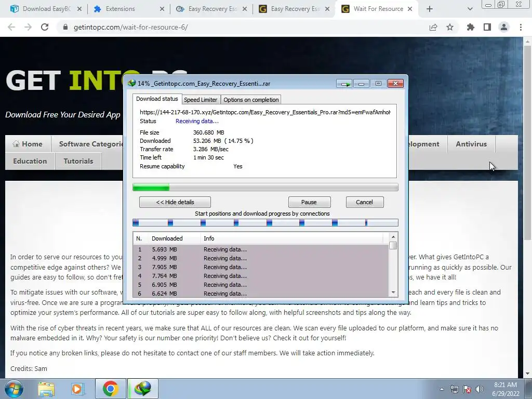The height and width of the screenshot is (399, 532).
Task: Click scroll-up arrow in connections list
Action: pyautogui.click(x=393, y=237)
